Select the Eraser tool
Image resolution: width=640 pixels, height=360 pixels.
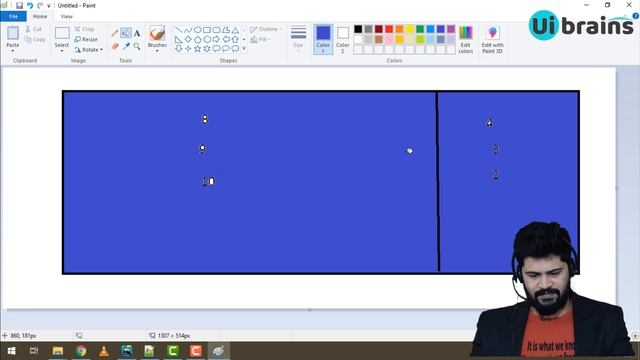(x=115, y=46)
